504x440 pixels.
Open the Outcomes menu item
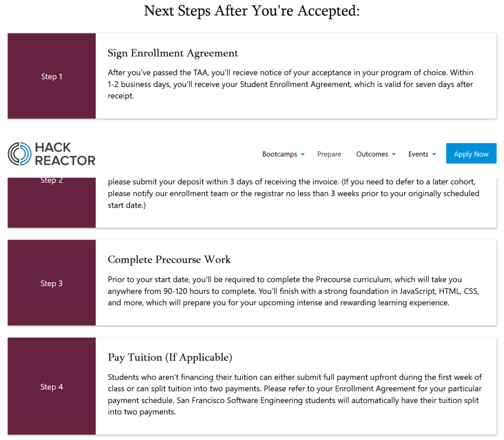click(372, 154)
